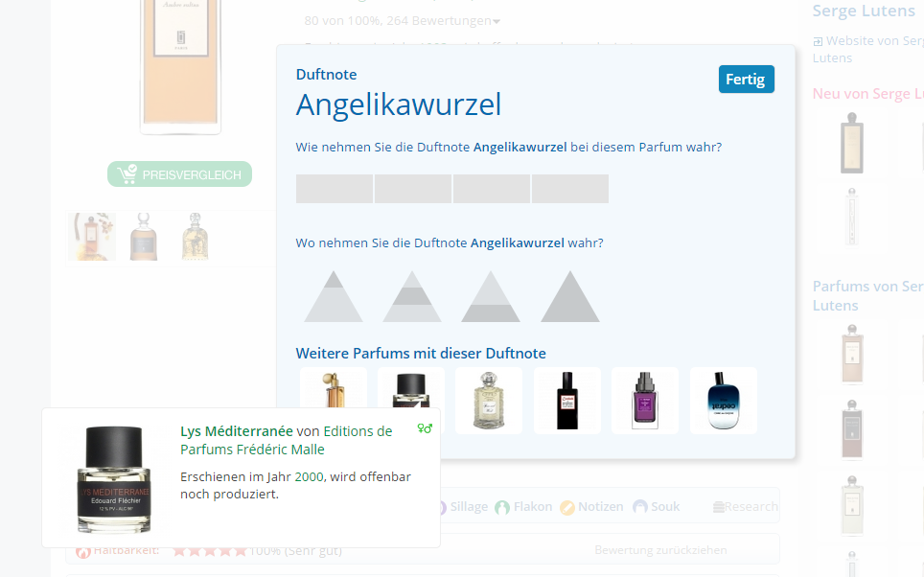Viewport: 924px width, 577px height.
Task: Select the third gallery thumbnail, engraved bell bottle
Action: pos(195,237)
